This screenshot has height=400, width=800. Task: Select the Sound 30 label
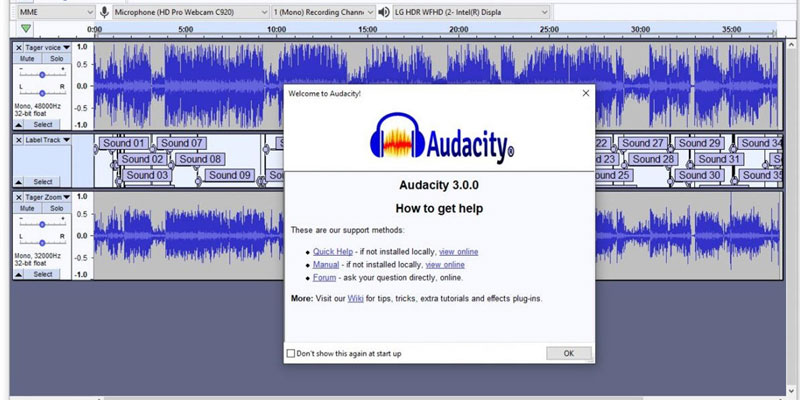[x=699, y=176]
